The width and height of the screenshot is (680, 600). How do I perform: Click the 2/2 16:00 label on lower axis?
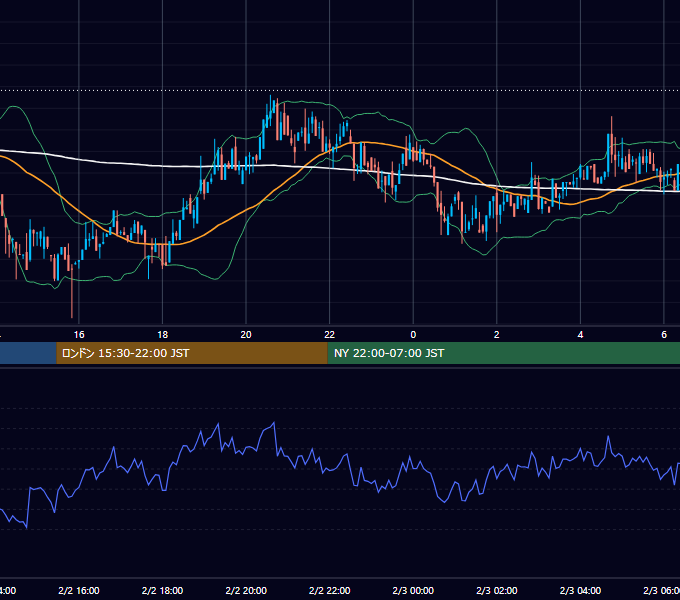tap(79, 590)
